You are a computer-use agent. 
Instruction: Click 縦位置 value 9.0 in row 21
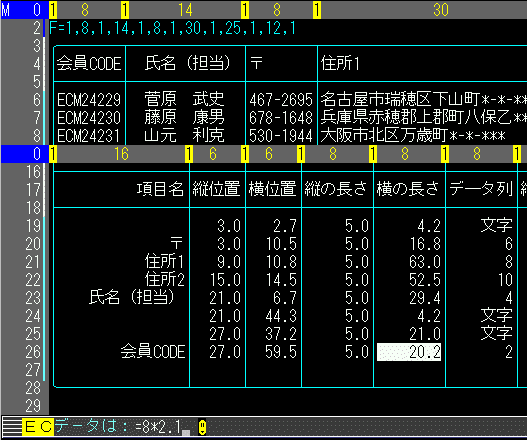229,262
